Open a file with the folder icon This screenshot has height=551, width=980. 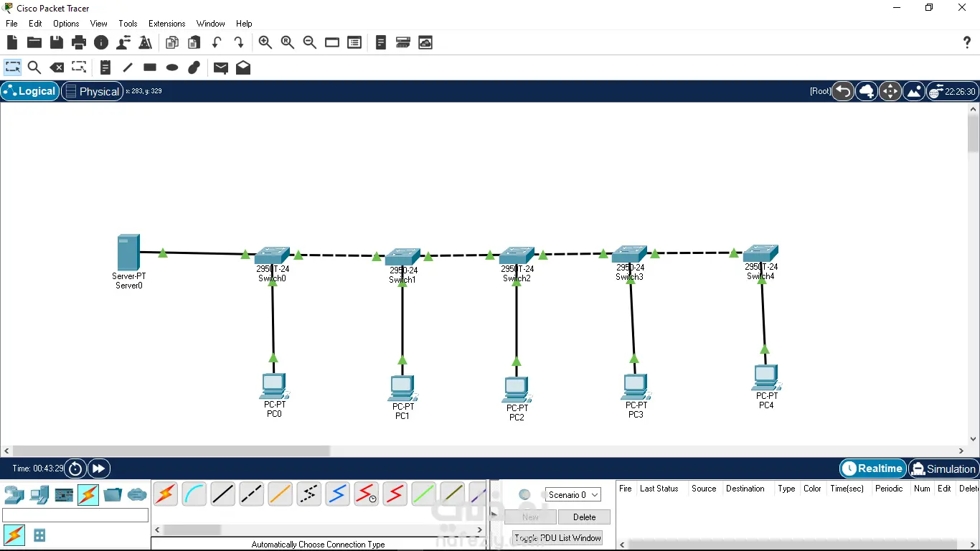pos(34,43)
